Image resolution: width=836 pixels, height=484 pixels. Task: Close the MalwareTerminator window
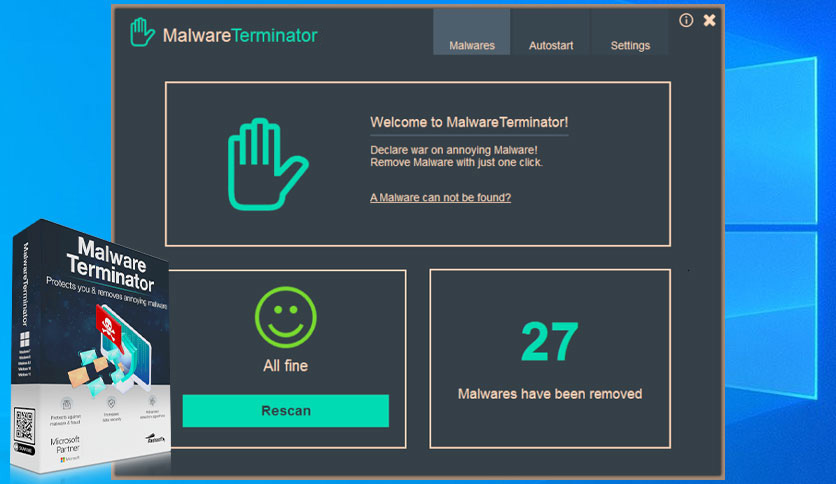pyautogui.click(x=710, y=20)
